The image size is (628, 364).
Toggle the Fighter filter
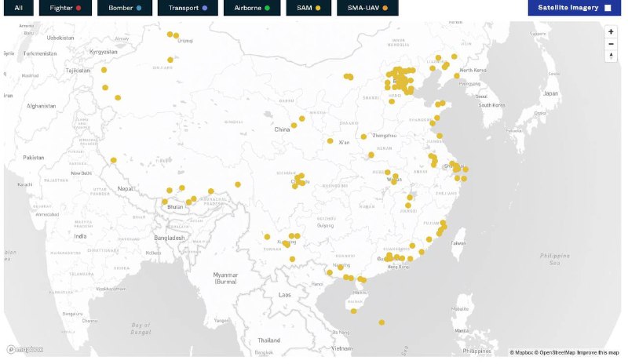pyautogui.click(x=61, y=8)
